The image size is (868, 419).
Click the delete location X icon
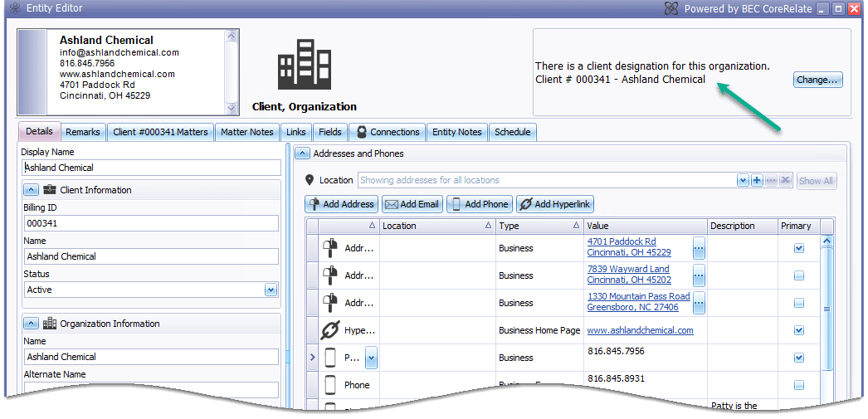pyautogui.click(x=786, y=180)
